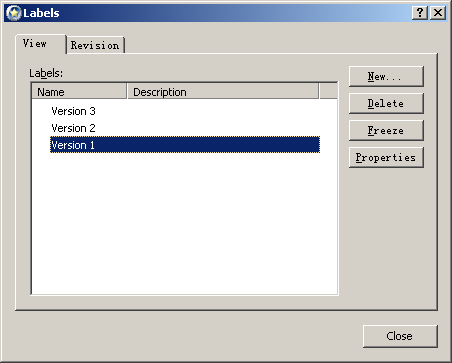452x363 pixels.
Task: Click the Freeze button
Action: 386,130
